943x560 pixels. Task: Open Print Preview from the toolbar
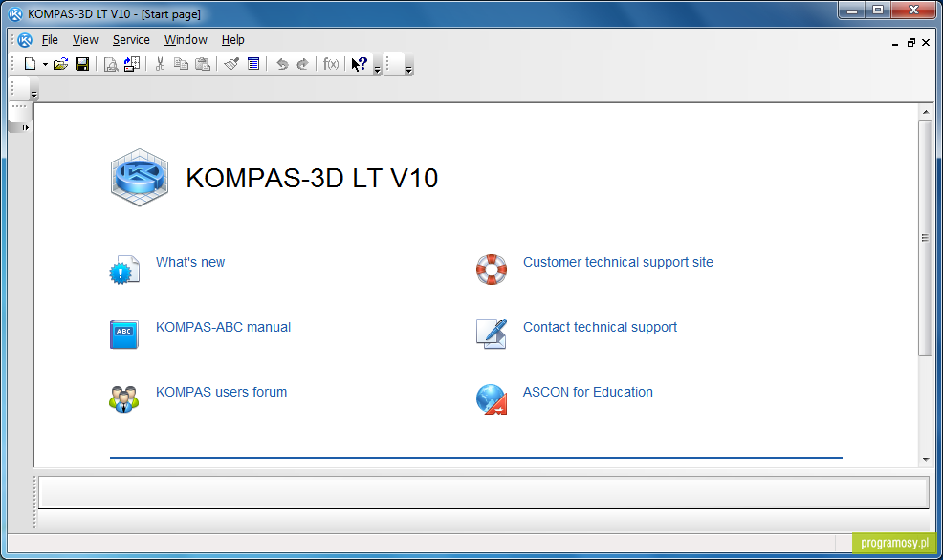(x=111, y=64)
